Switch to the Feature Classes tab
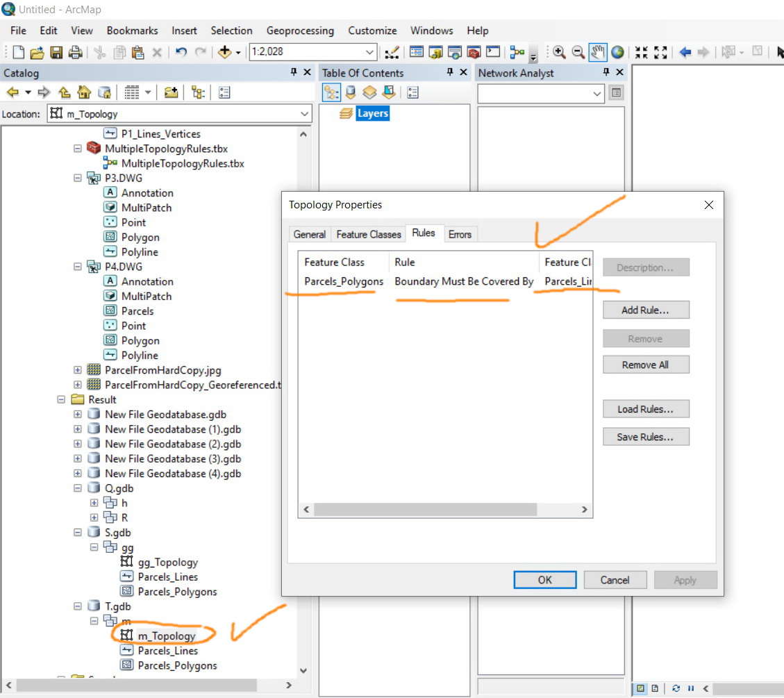Viewport: 784px width, 698px height. tap(369, 234)
